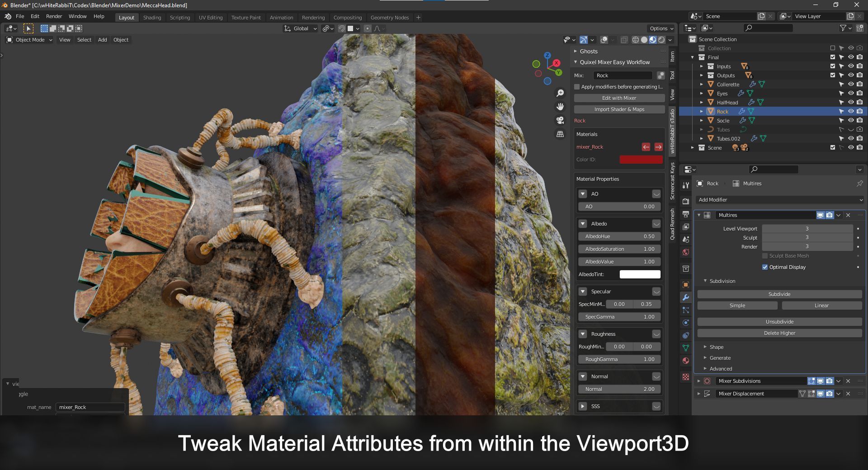Open the AlbedoTint white color swatch
Viewport: 868px width, 470px height.
click(639, 274)
